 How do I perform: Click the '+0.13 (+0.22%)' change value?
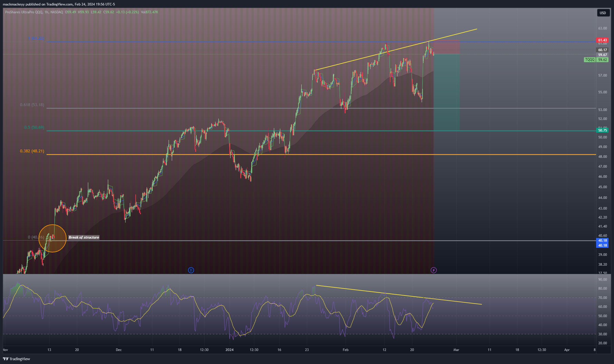[128, 12]
